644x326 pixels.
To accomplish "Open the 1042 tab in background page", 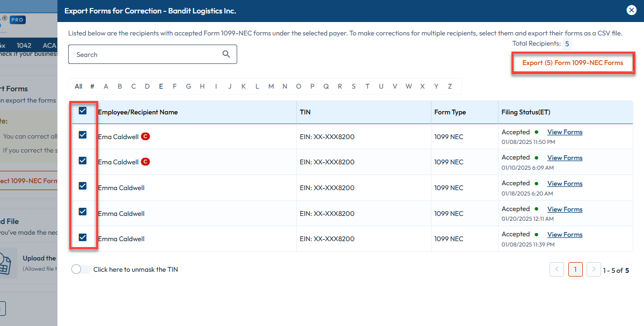I will 24,46.
